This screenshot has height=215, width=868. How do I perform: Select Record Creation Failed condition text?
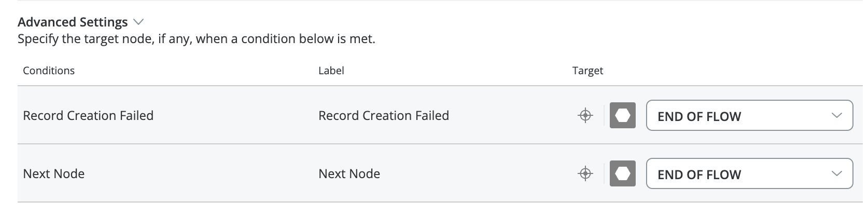click(88, 115)
